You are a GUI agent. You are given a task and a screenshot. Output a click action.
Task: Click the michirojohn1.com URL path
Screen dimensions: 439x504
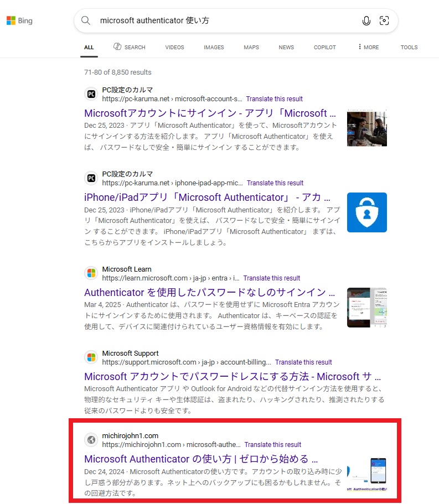click(171, 445)
